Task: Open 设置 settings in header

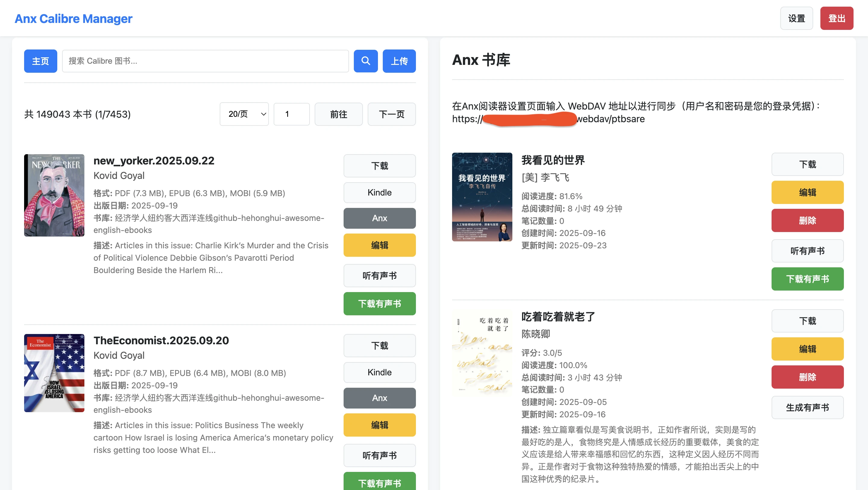Action: tap(797, 18)
